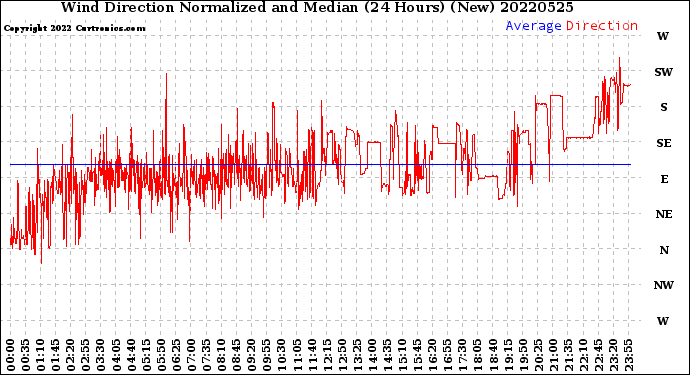Click the bottom W axis label
This screenshot has width=690, height=375.
[663, 321]
